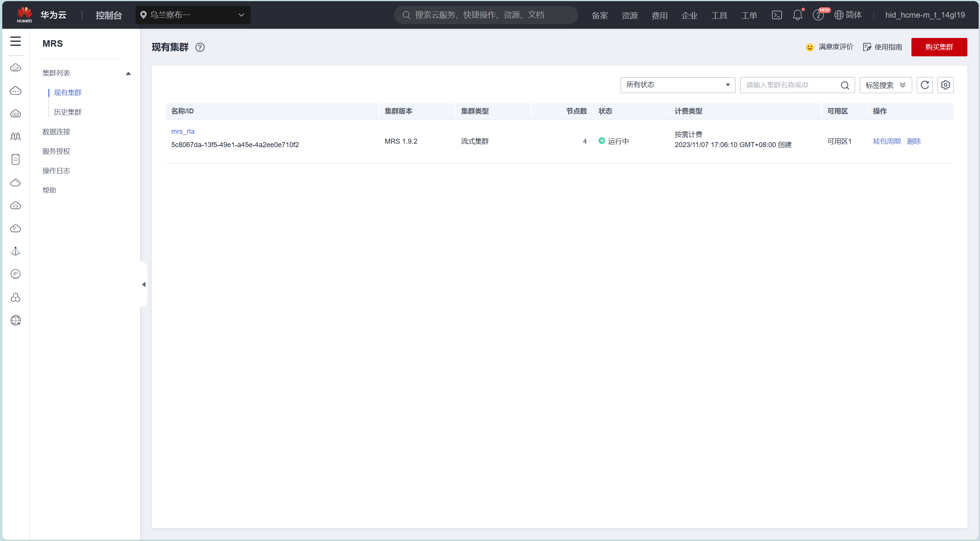Image resolution: width=980 pixels, height=541 pixels.
Task: Collapse the 集群列表 tree section
Action: (128, 73)
